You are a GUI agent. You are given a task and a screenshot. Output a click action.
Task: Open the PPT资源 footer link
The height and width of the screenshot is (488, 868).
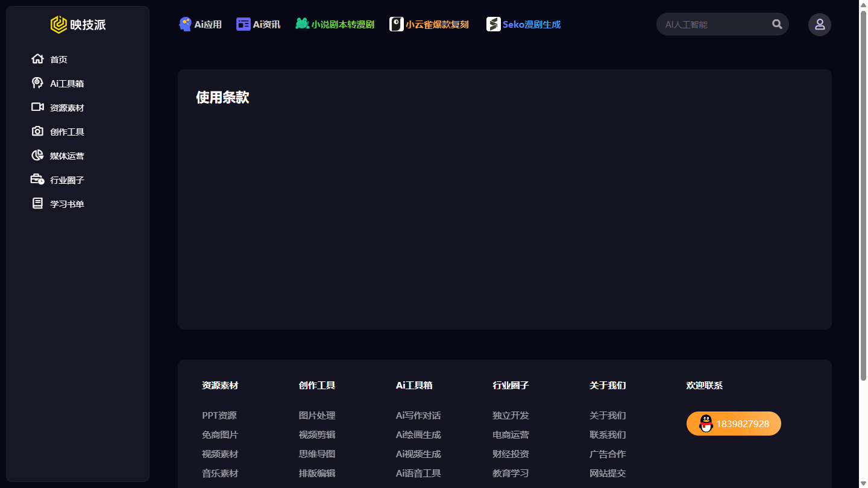click(x=219, y=416)
